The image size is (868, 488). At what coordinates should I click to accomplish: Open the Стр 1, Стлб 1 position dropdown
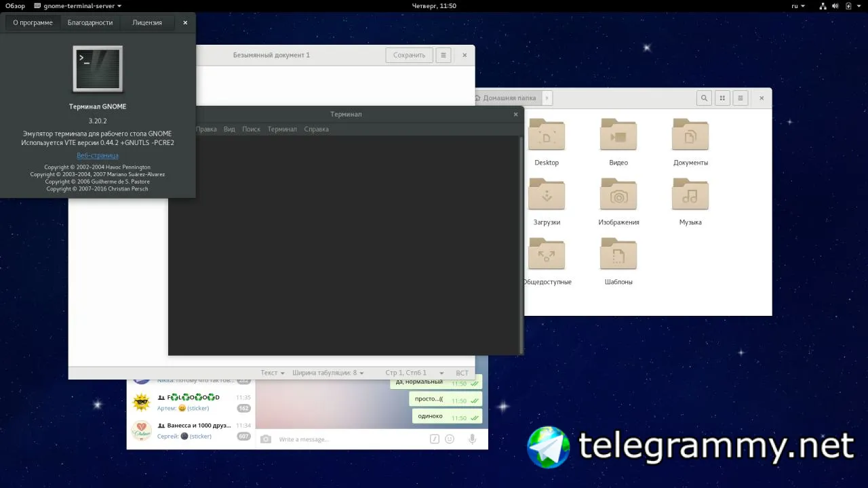pos(414,373)
